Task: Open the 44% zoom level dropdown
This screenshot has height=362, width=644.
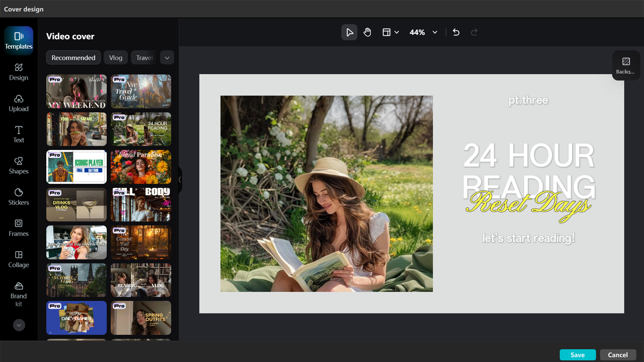Action: coord(423,32)
